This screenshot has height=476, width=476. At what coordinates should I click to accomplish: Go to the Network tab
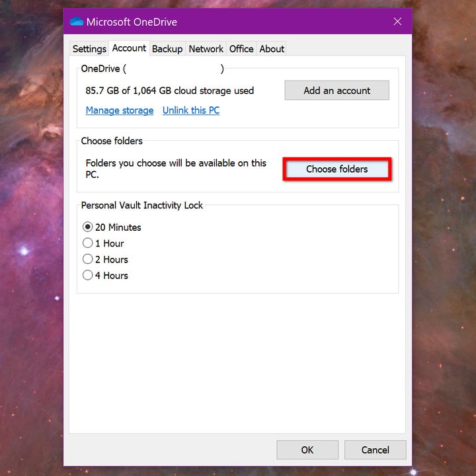point(206,49)
